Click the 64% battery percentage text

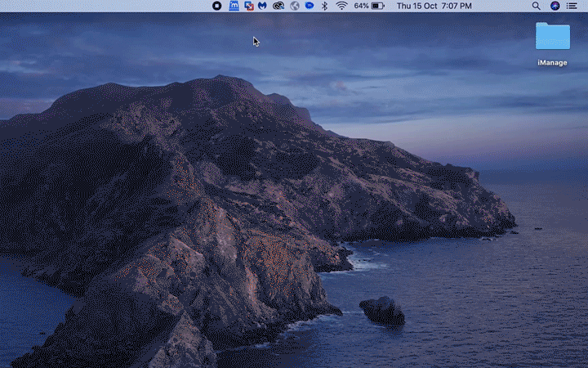tap(361, 6)
